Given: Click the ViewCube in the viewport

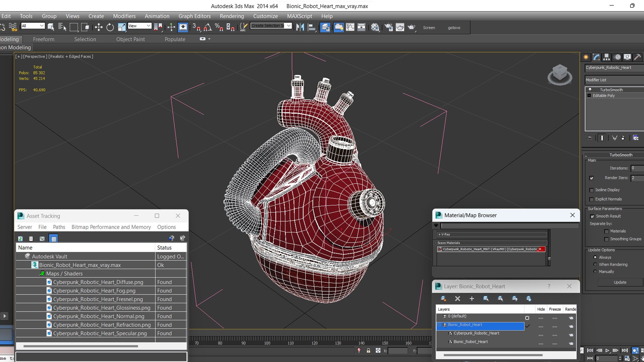Looking at the screenshot, I should click(559, 74).
